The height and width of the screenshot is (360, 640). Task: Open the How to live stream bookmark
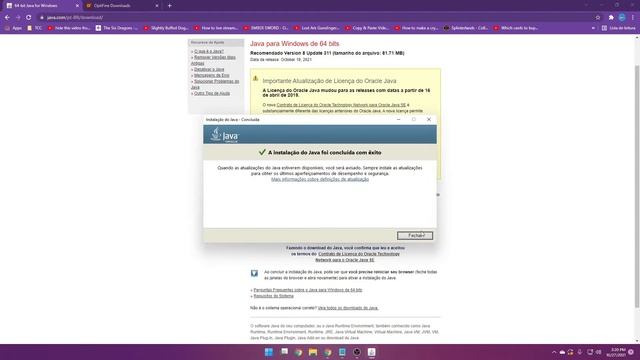pos(216,28)
